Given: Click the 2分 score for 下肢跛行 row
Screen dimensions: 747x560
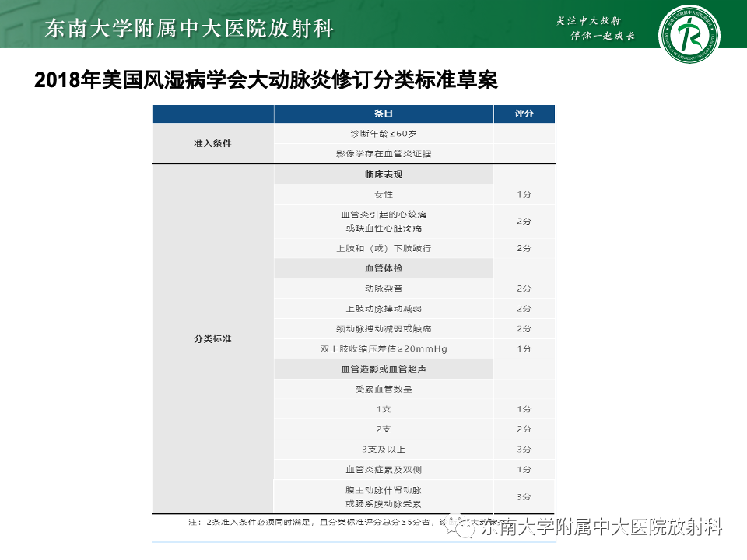Looking at the screenshot, I should [524, 249].
